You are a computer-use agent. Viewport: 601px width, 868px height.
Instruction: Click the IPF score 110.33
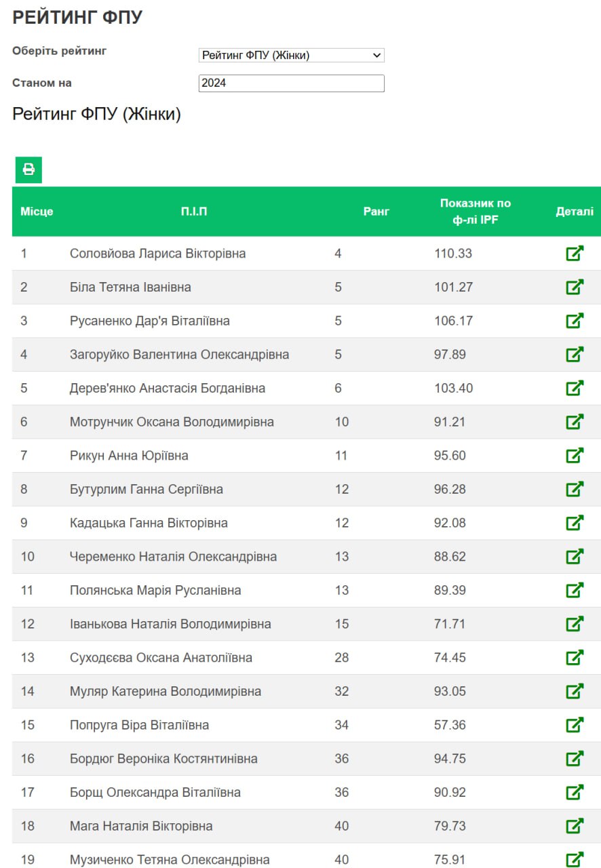click(x=453, y=254)
